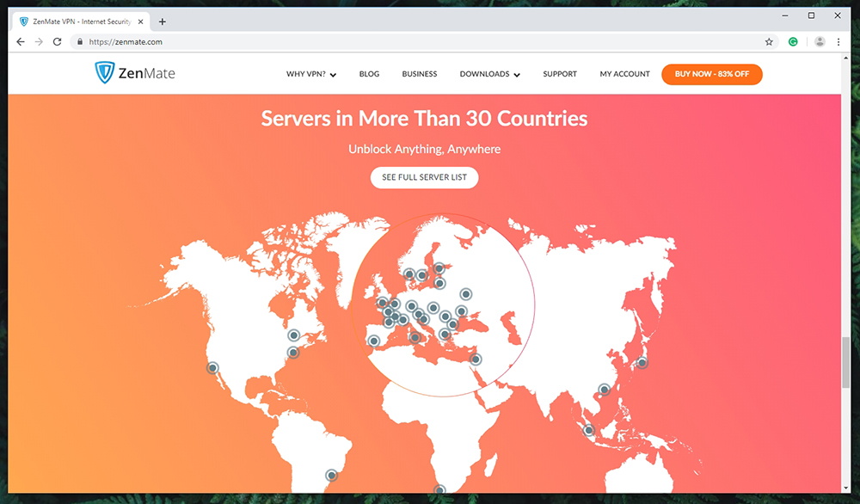Expand the DOWNLOADS dropdown menu
The width and height of the screenshot is (860, 504).
490,74
